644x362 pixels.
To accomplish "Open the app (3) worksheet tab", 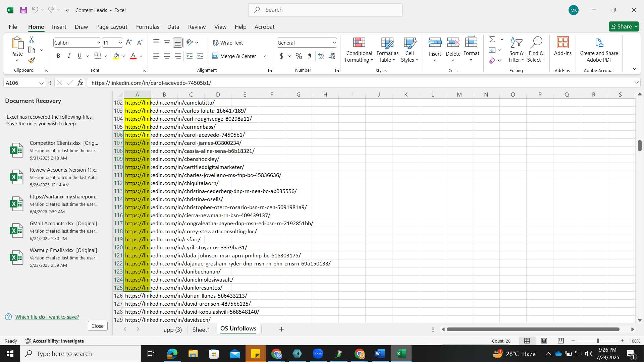I will pos(173,329).
